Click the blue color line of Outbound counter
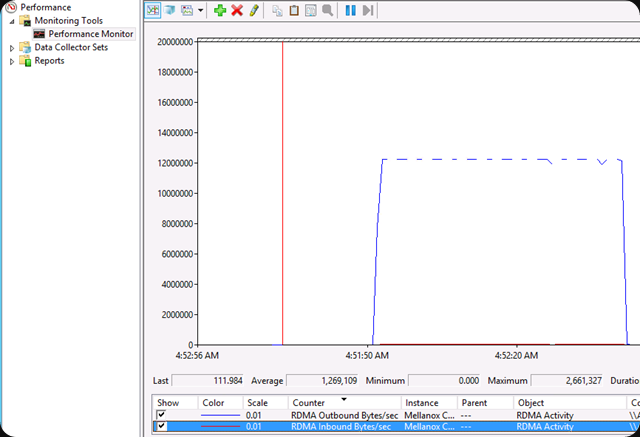The height and width of the screenshot is (437, 640). click(220, 415)
